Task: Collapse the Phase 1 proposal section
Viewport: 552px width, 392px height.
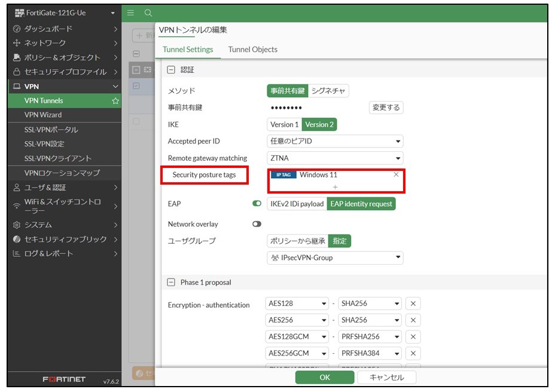Action: click(x=171, y=282)
